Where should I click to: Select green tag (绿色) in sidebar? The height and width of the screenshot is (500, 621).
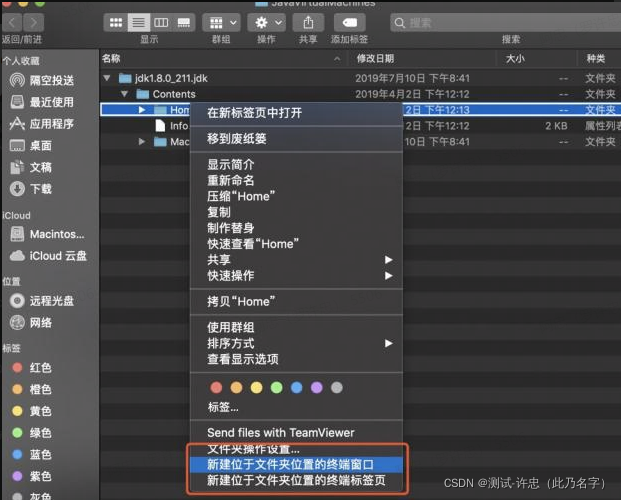(32, 433)
